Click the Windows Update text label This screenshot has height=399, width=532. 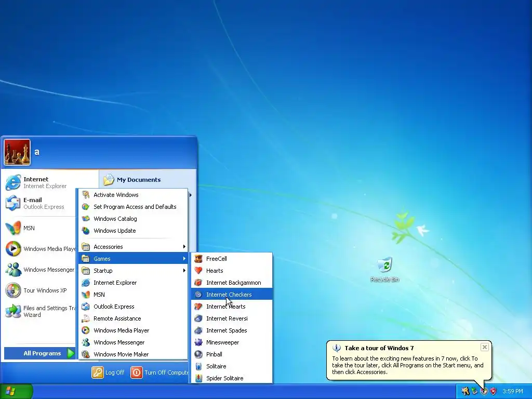[115, 231]
